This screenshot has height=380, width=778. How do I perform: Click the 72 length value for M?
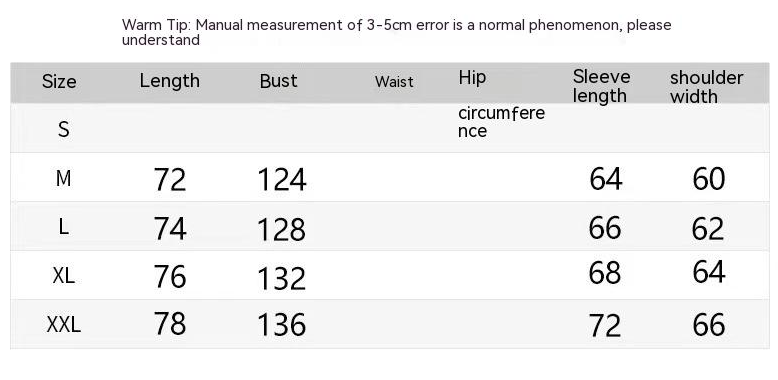tap(170, 179)
